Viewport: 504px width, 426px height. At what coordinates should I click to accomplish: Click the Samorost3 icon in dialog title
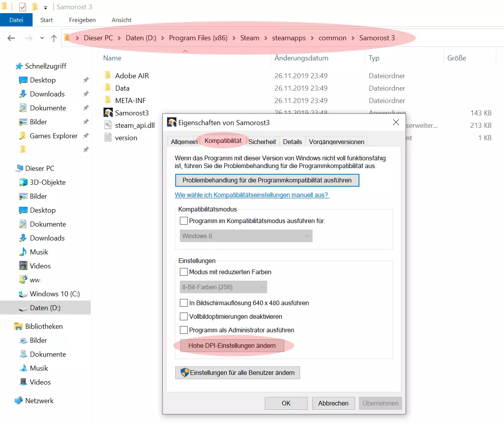[172, 122]
